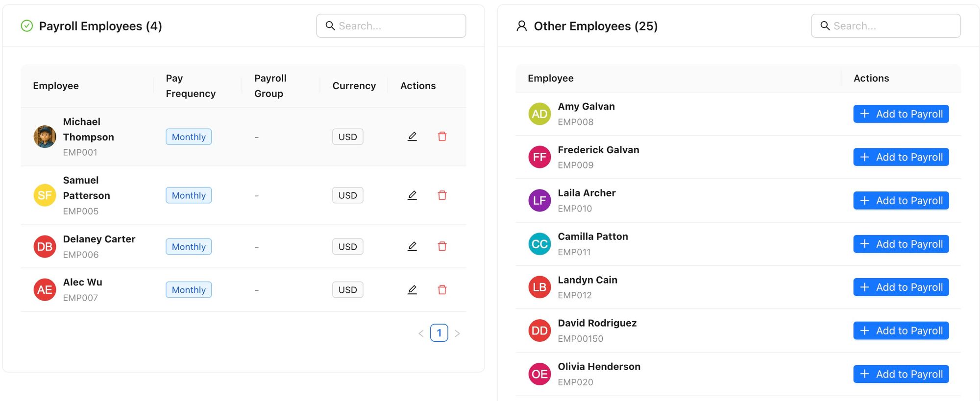Click the next page chevron in pagination
Image resolution: width=980 pixels, height=401 pixels.
coord(458,333)
